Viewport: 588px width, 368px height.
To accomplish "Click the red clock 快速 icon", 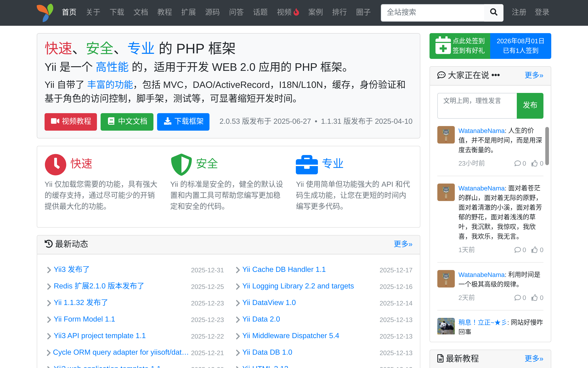I will tap(55, 164).
